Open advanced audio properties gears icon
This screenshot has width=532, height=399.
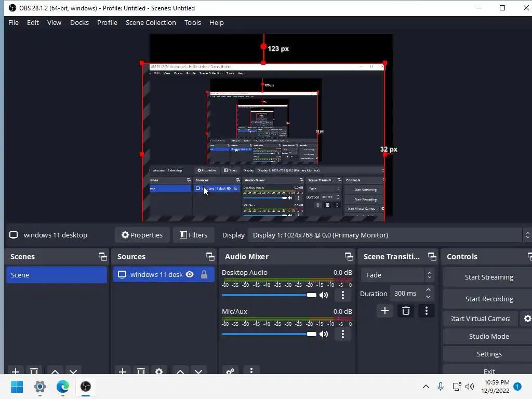point(230,370)
